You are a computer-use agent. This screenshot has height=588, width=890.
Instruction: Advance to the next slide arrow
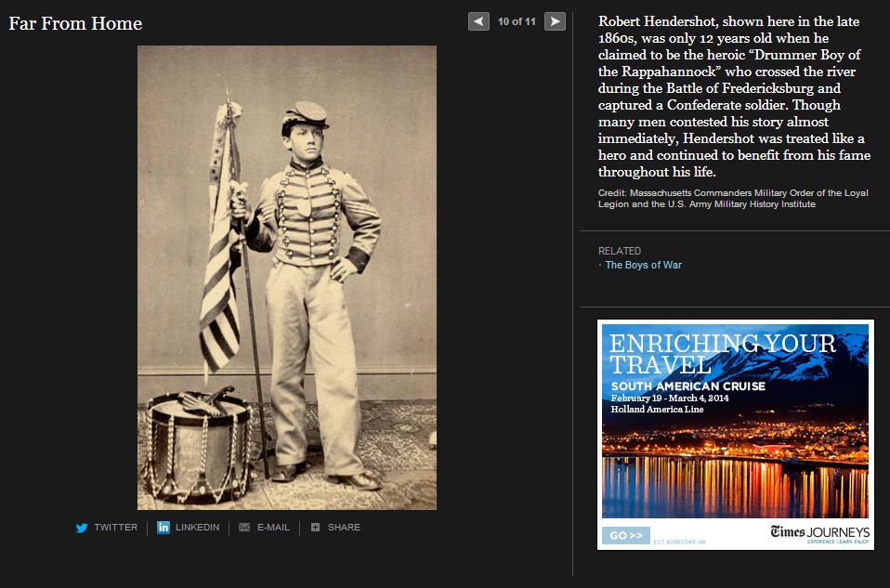[x=555, y=21]
